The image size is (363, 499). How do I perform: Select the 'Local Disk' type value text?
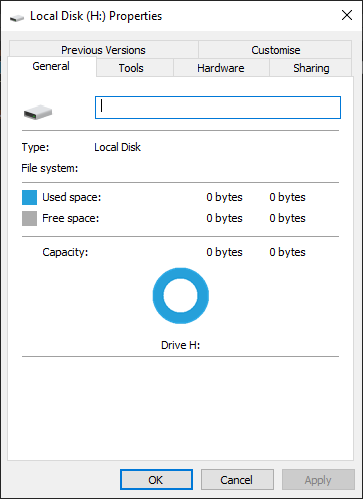point(117,147)
